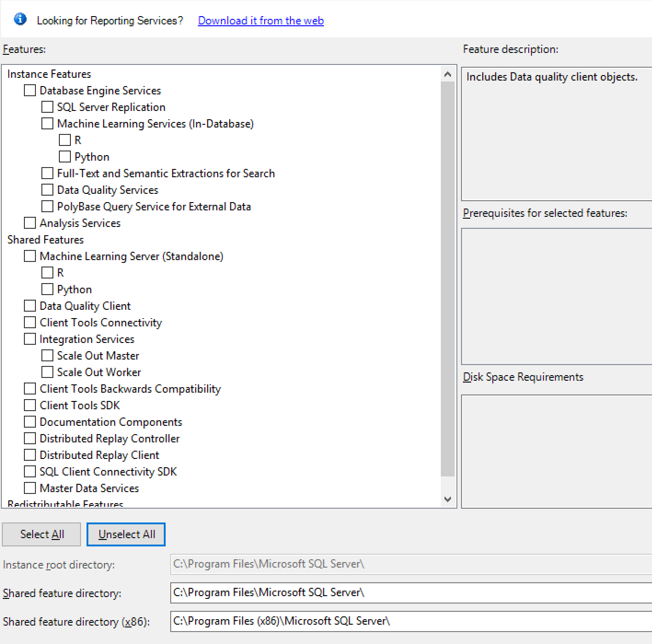Tick Scale Out Master

[47, 355]
